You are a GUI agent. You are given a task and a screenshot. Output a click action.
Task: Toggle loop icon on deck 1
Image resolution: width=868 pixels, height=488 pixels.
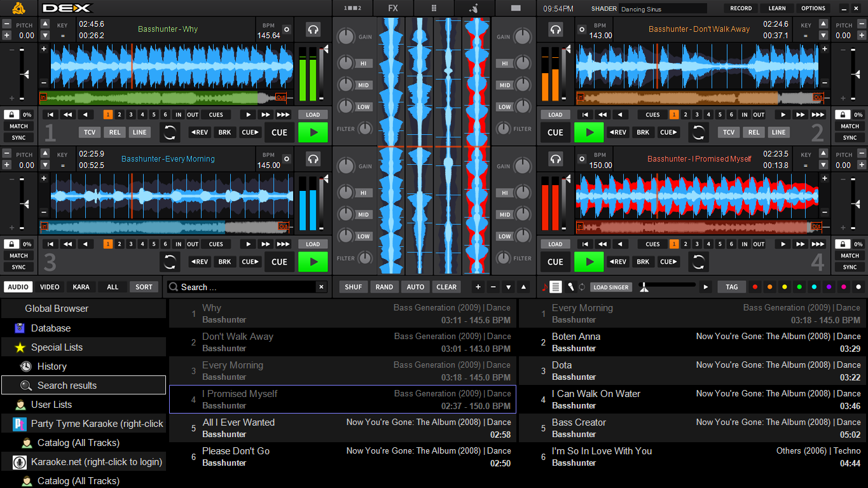[x=170, y=132]
